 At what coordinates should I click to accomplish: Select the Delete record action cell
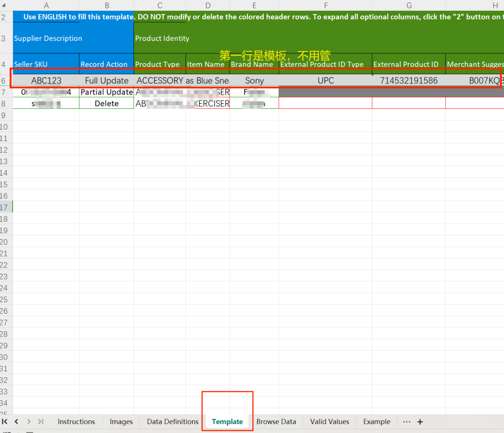pos(107,104)
